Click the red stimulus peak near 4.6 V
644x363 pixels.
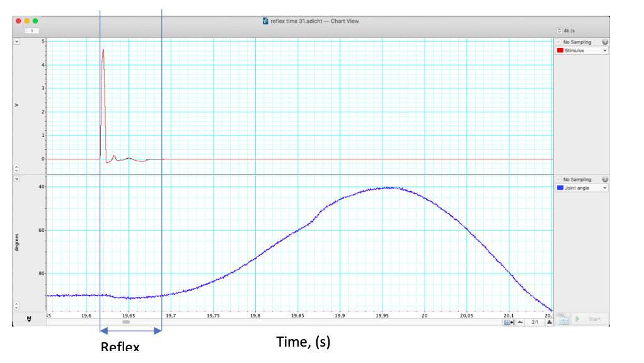pyautogui.click(x=103, y=50)
